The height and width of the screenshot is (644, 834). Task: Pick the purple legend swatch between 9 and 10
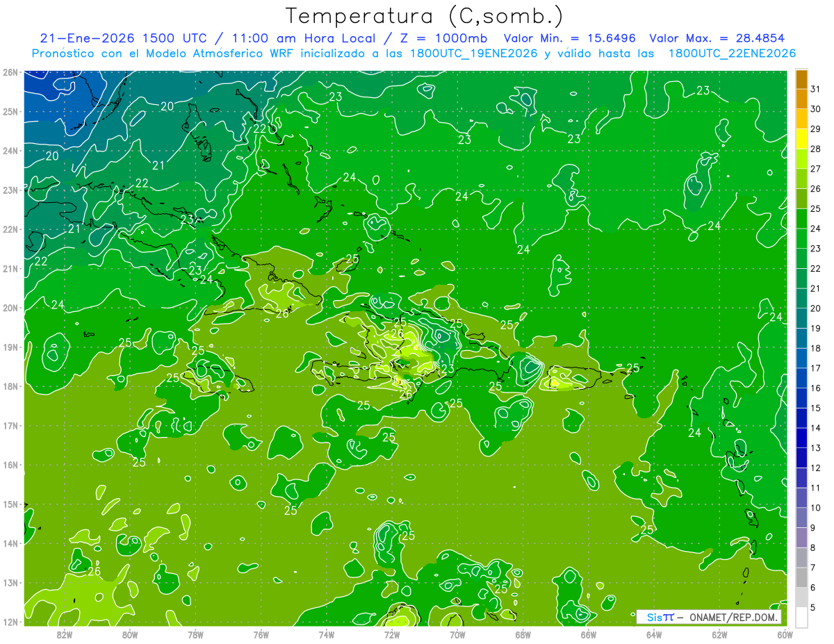click(801, 518)
